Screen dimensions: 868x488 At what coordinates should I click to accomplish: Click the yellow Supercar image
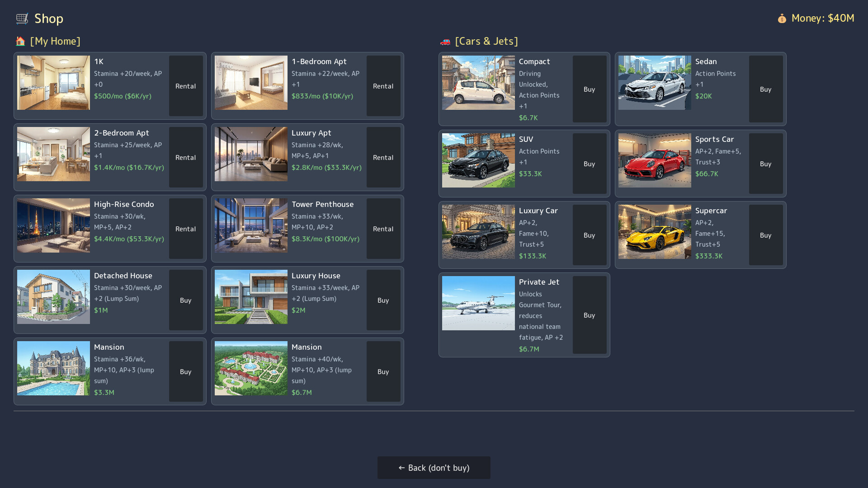click(x=655, y=232)
